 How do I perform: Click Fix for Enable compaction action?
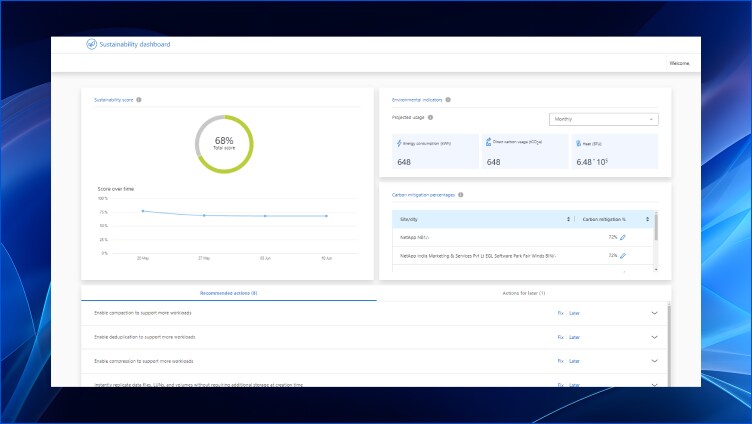pyautogui.click(x=560, y=313)
